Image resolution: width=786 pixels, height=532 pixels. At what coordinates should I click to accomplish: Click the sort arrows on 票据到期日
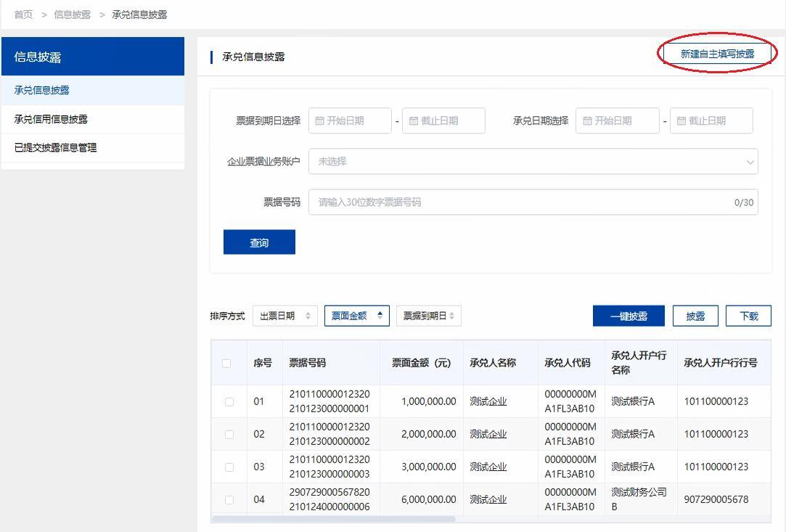coord(451,316)
